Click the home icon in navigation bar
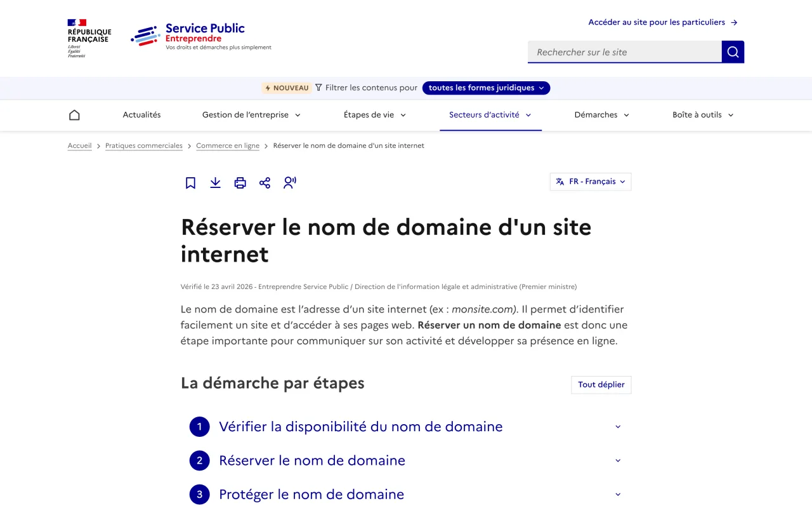The image size is (812, 508). (74, 115)
